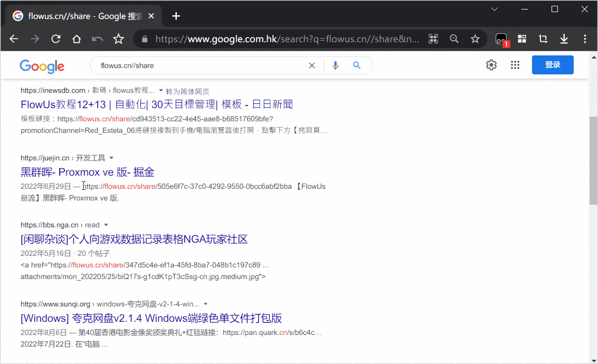This screenshot has height=364, width=598.
Task: Expand options arrow for inewsdb.com result
Action: pos(161,91)
